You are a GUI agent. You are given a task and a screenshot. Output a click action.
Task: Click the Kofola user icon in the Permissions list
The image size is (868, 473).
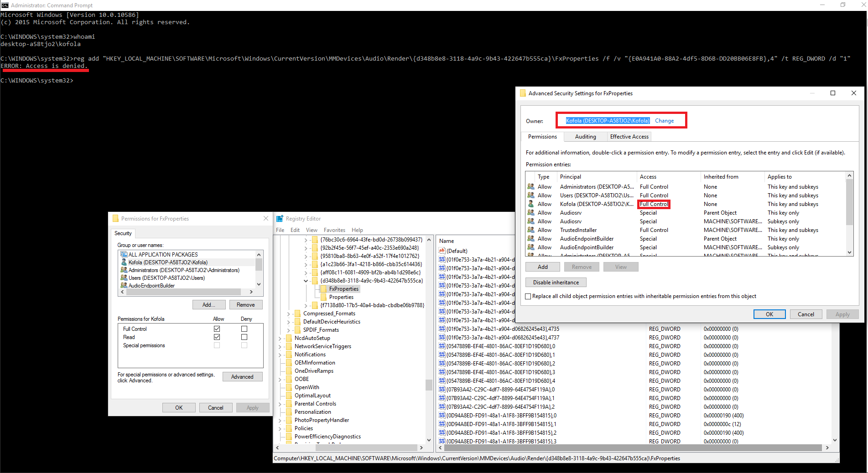(x=124, y=262)
